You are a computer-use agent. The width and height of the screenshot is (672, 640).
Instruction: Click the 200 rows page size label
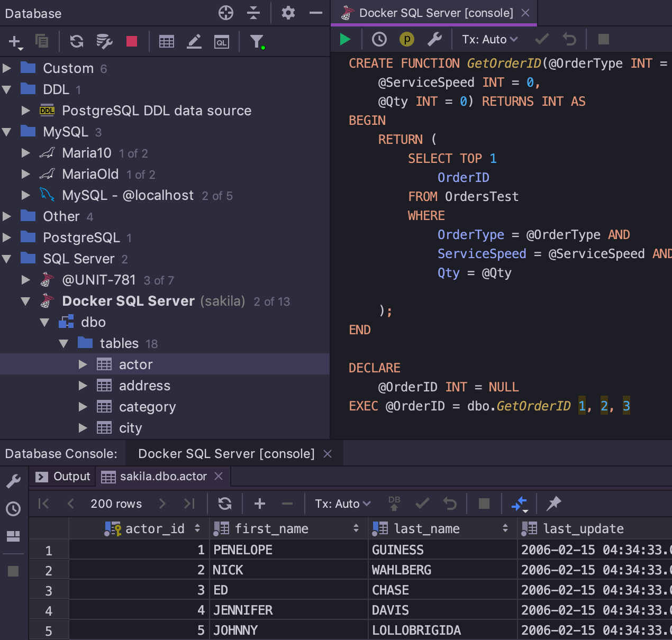pyautogui.click(x=116, y=504)
